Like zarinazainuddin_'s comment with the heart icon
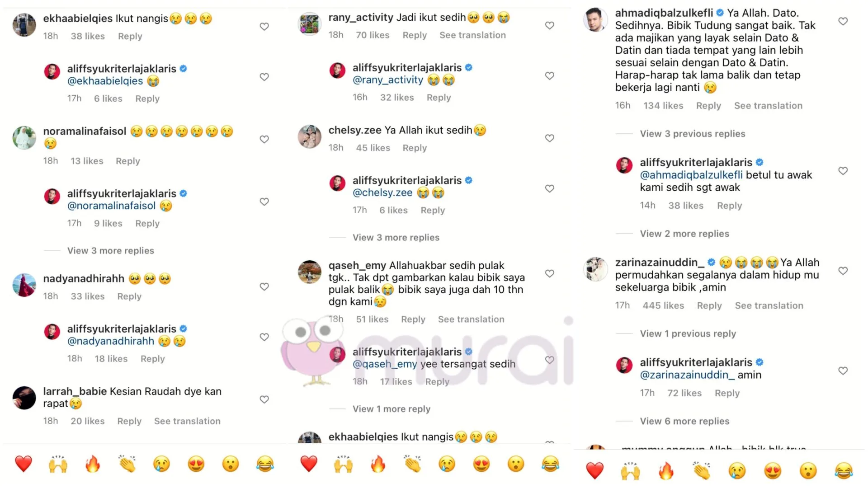The width and height of the screenshot is (868, 488). pos(843,271)
